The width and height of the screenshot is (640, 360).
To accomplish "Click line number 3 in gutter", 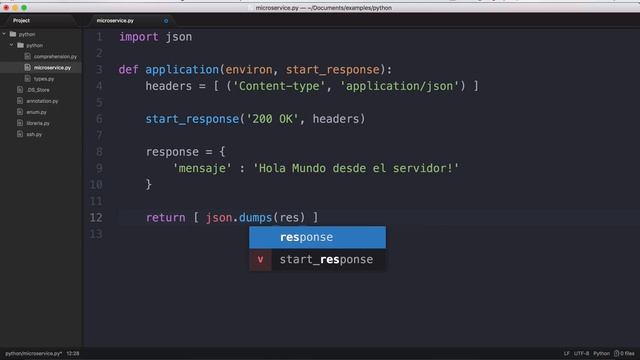I will coord(99,69).
